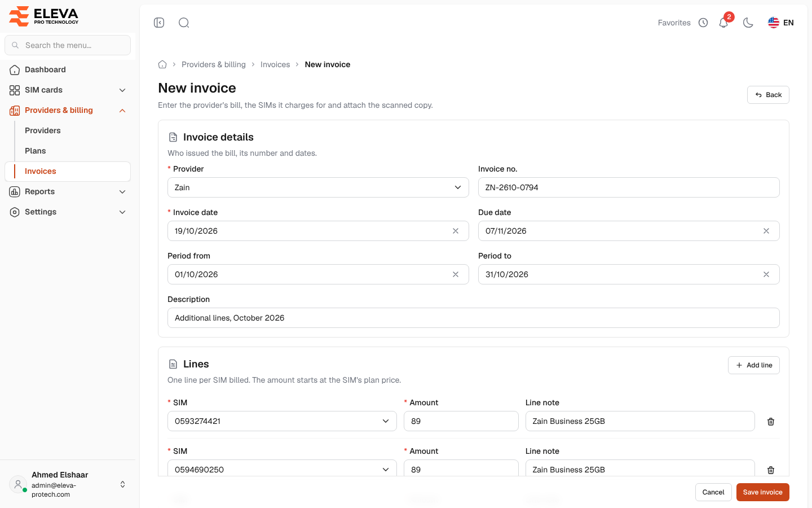The height and width of the screenshot is (508, 812).
Task: Expand the Settings menu
Action: pos(68,212)
